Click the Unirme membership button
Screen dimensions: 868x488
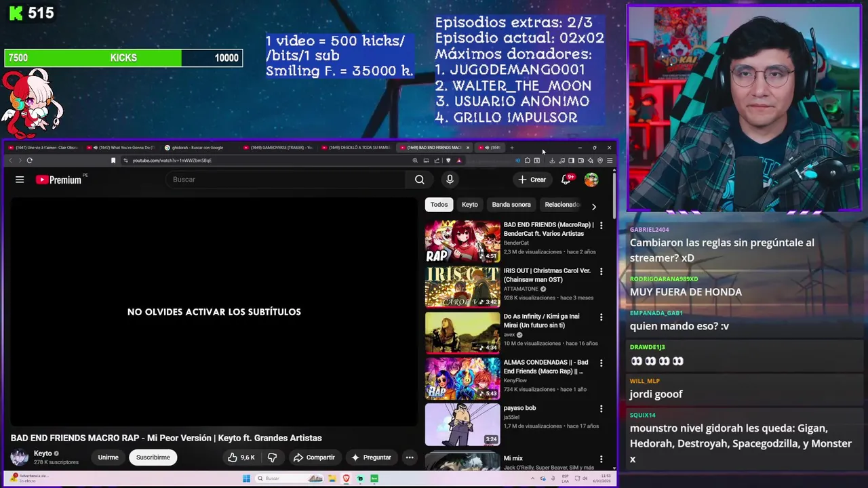108,457
